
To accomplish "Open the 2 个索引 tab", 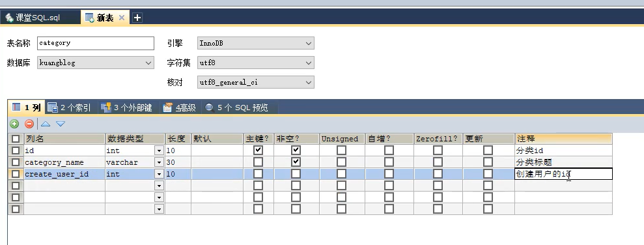I will pos(70,108).
